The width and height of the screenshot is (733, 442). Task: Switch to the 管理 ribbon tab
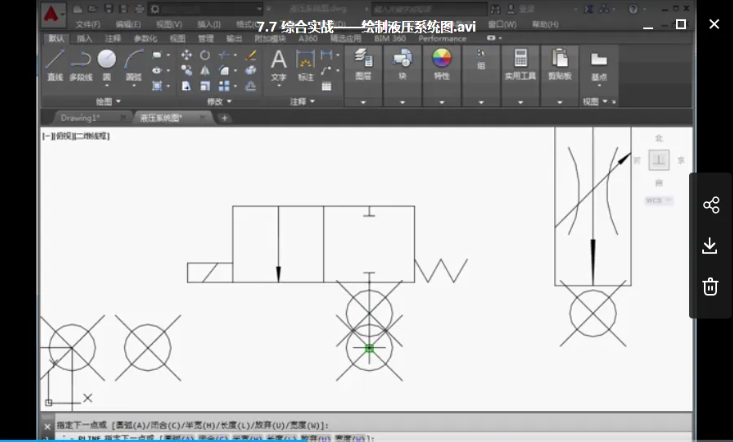tap(206, 38)
